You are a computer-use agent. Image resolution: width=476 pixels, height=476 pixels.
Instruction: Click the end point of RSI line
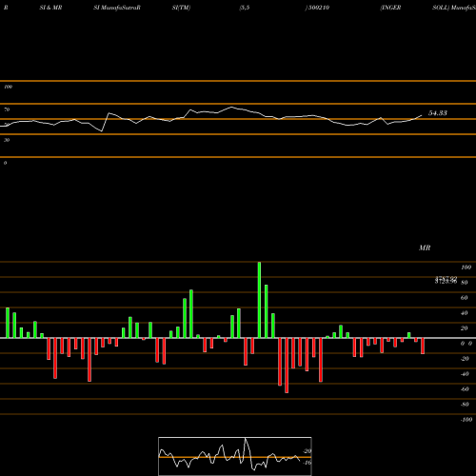click(422, 115)
